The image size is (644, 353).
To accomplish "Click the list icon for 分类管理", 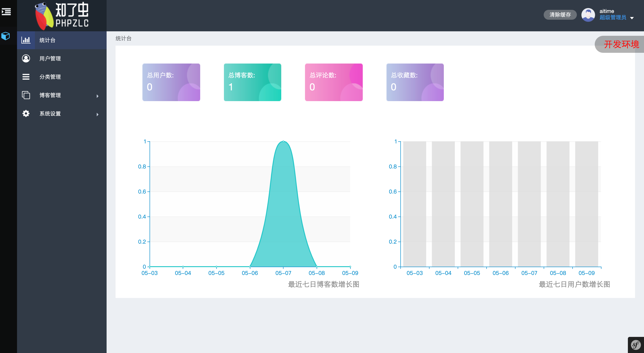I will tap(26, 77).
